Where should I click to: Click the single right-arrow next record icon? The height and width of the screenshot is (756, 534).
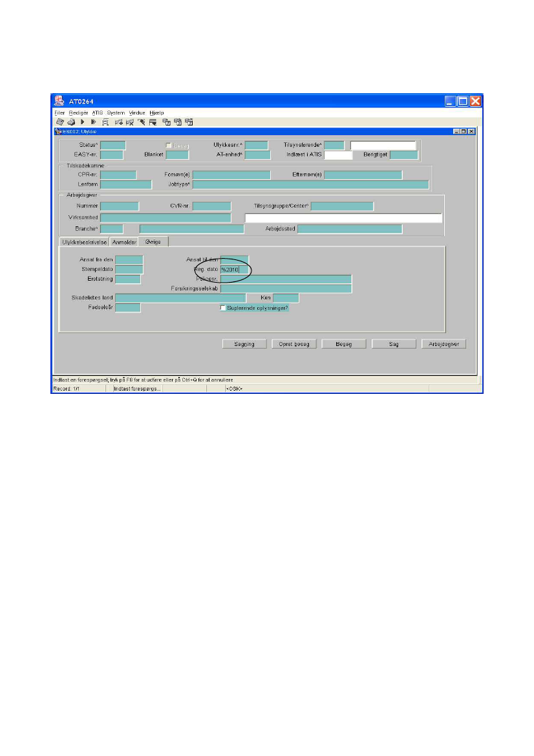(82, 122)
